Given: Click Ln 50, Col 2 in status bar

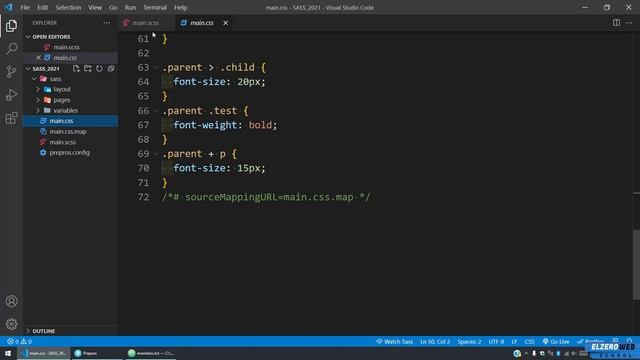Looking at the screenshot, I should tap(435, 342).
